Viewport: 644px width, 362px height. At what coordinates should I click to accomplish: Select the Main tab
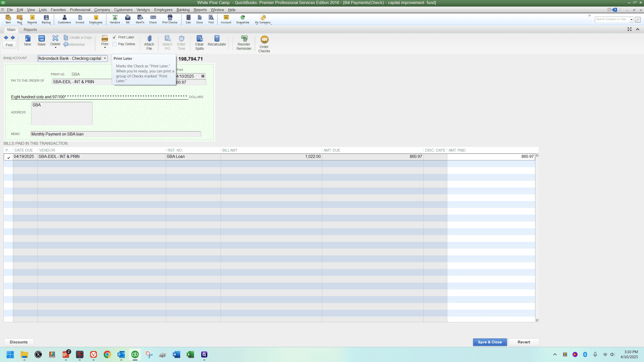[x=11, y=30]
